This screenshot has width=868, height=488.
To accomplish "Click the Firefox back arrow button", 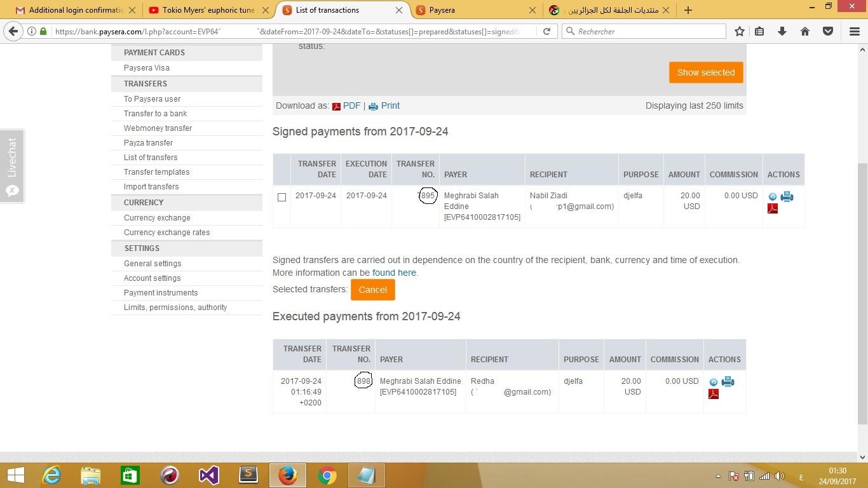I will click(x=13, y=31).
